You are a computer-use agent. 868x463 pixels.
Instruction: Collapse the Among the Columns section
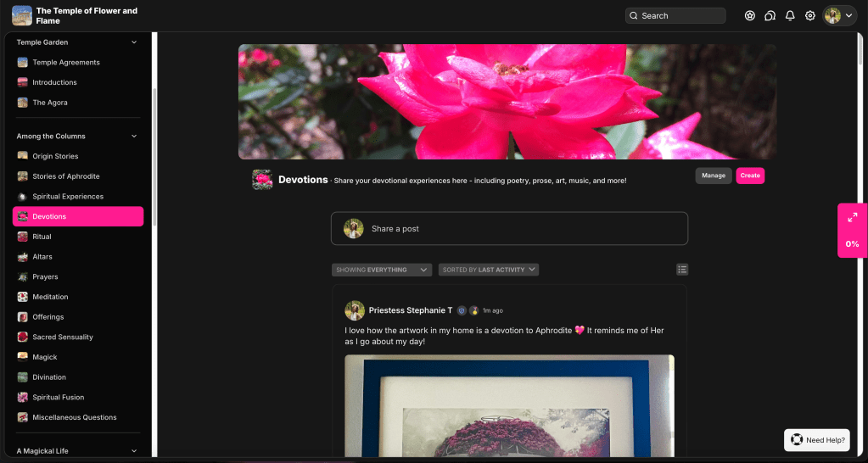[x=133, y=137]
